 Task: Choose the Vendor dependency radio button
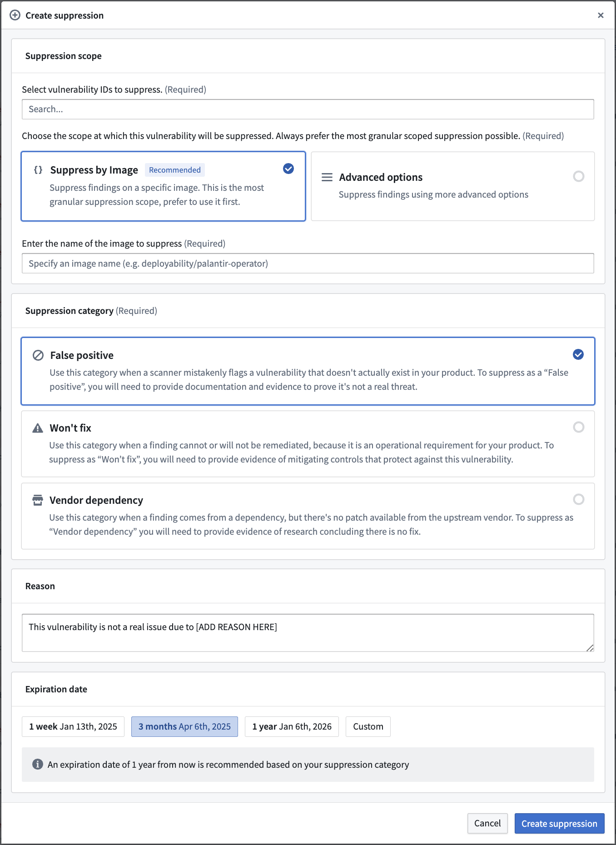(x=579, y=499)
